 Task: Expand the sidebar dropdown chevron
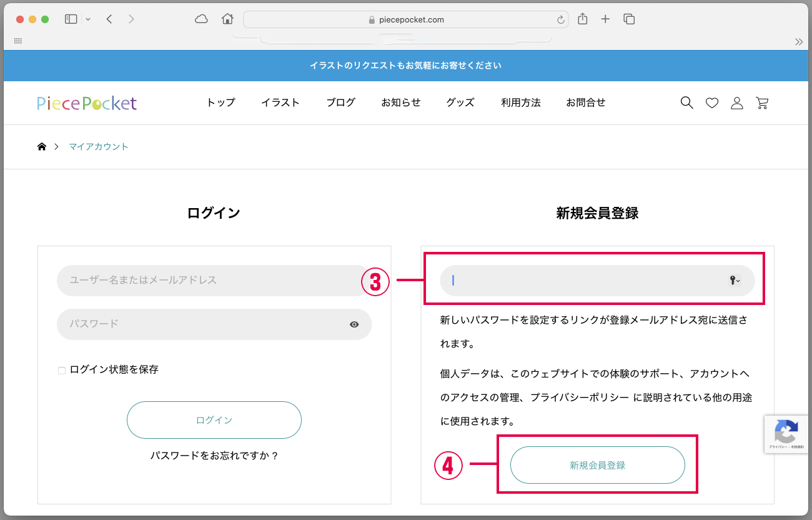(x=88, y=19)
